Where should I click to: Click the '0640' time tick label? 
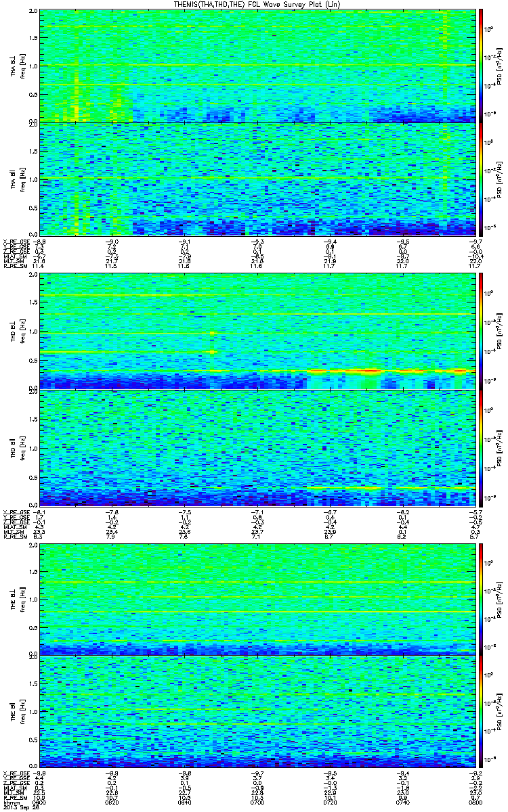coord(185,801)
